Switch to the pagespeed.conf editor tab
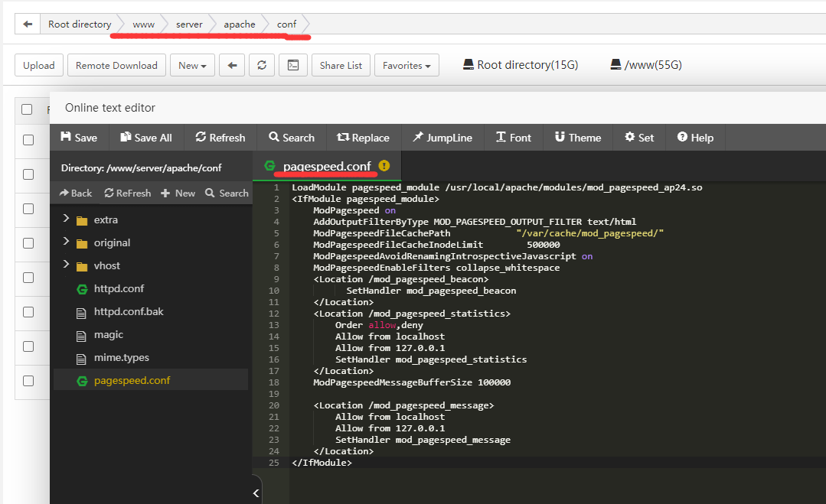 pos(326,166)
